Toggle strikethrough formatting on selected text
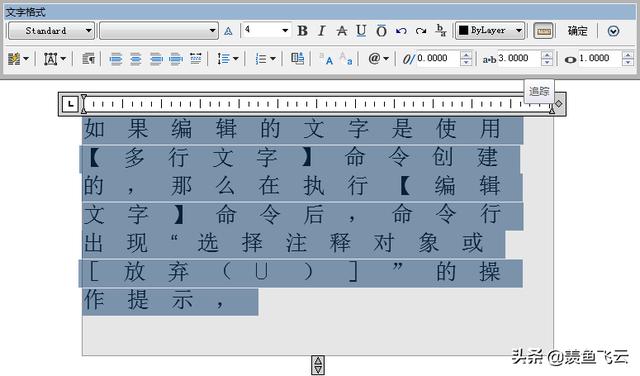 pyautogui.click(x=342, y=31)
